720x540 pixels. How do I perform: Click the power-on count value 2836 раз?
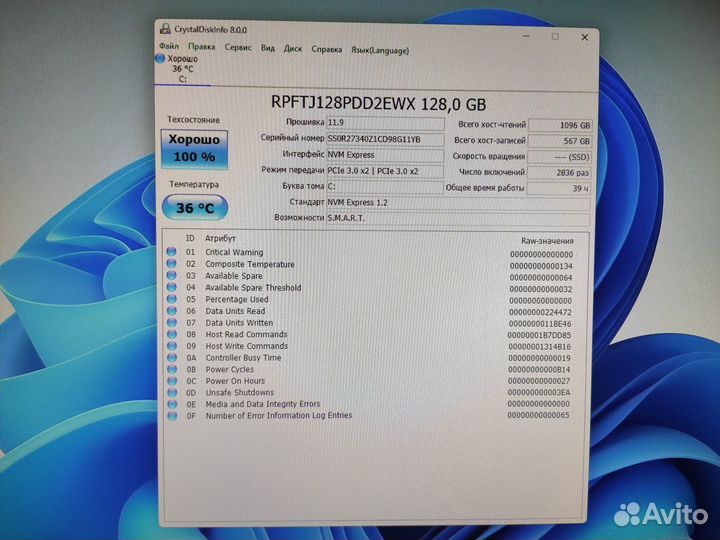tap(558, 173)
